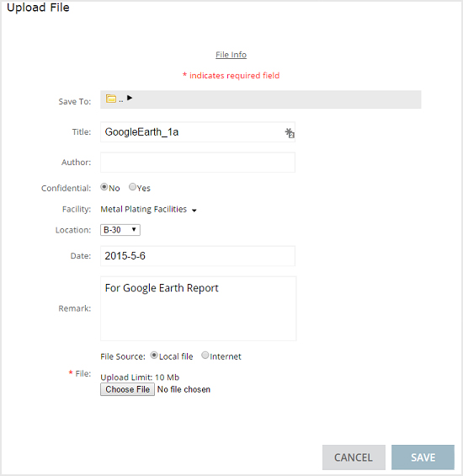Image resolution: width=463 pixels, height=476 pixels.
Task: Click the Facility dropdown caret arrow
Action: [194, 210]
